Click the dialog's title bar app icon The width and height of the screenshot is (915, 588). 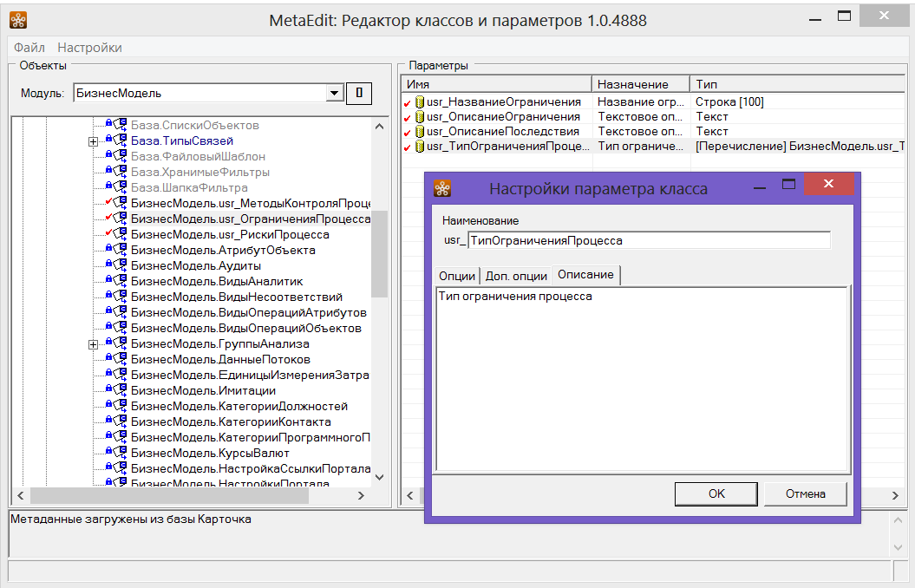coord(442,188)
